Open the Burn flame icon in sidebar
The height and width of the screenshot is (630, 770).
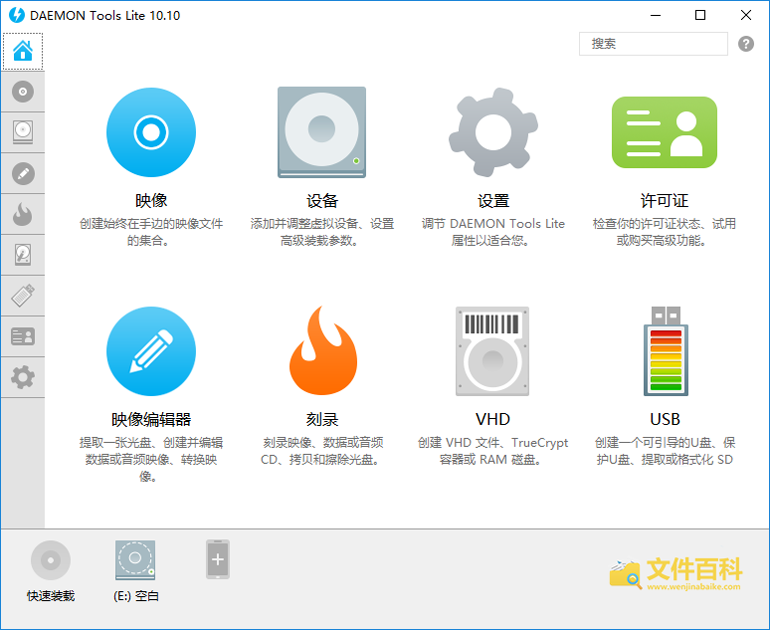[x=23, y=214]
